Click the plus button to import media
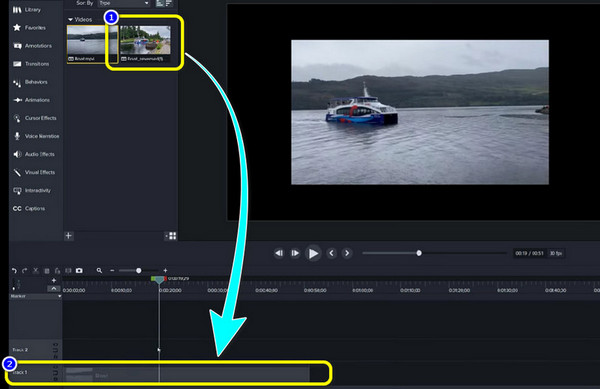Image resolution: width=600 pixels, height=389 pixels. [68, 236]
